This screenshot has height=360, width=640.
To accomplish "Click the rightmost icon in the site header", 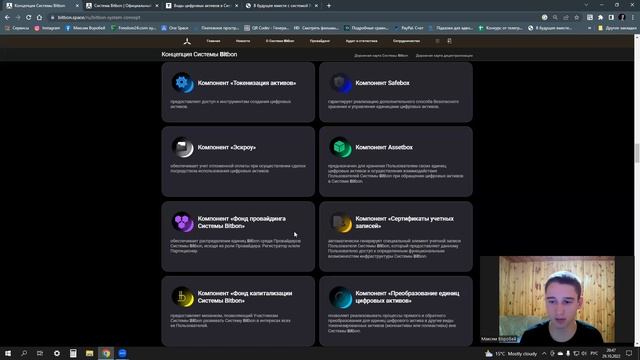I will pos(449,41).
